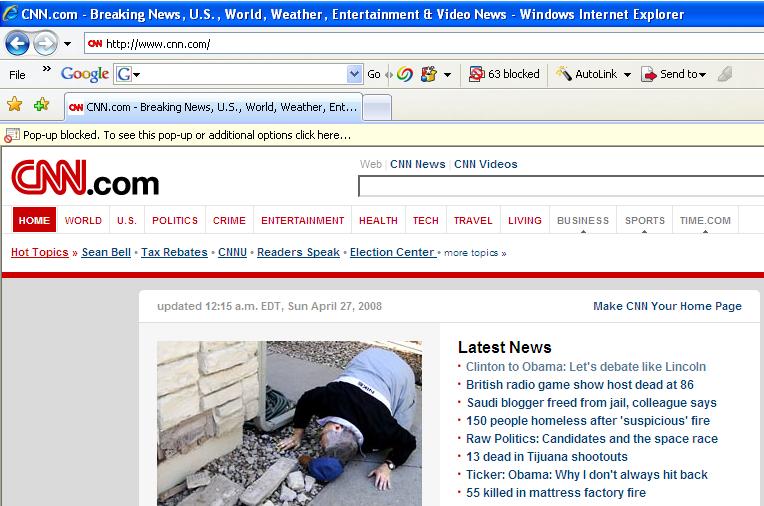
Task: Open the File menu
Action: 17,74
